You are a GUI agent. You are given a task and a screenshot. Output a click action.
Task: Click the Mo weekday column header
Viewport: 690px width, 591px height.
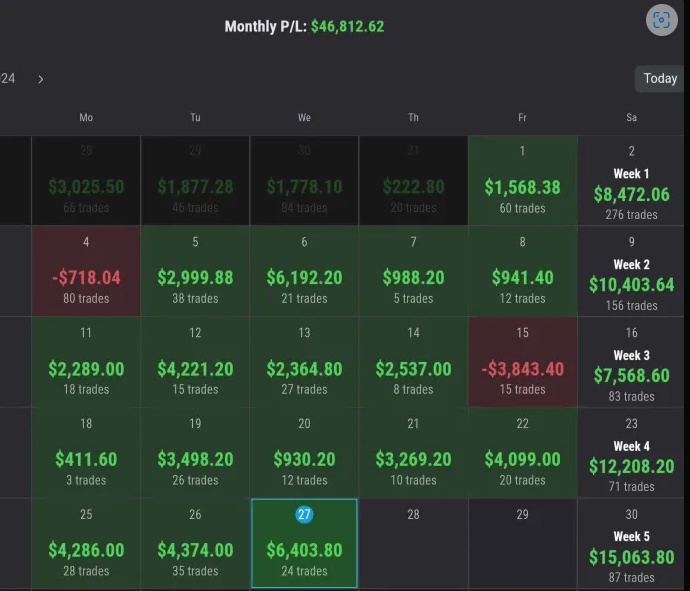point(86,117)
